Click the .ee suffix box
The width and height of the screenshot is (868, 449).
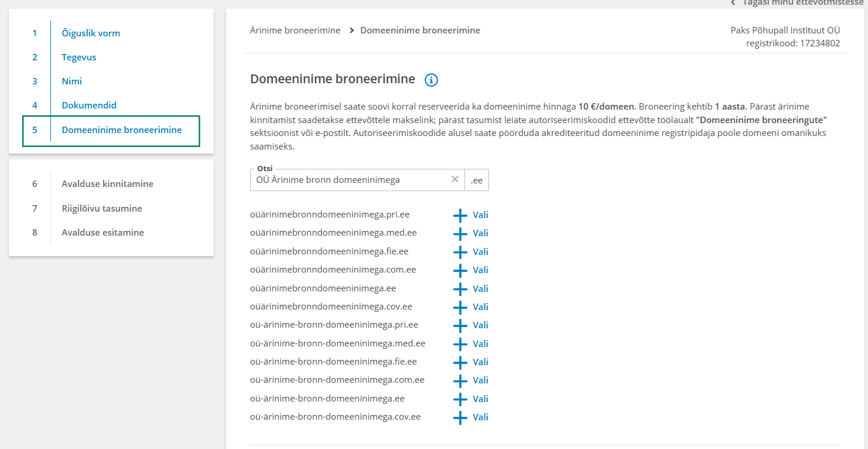[477, 180]
